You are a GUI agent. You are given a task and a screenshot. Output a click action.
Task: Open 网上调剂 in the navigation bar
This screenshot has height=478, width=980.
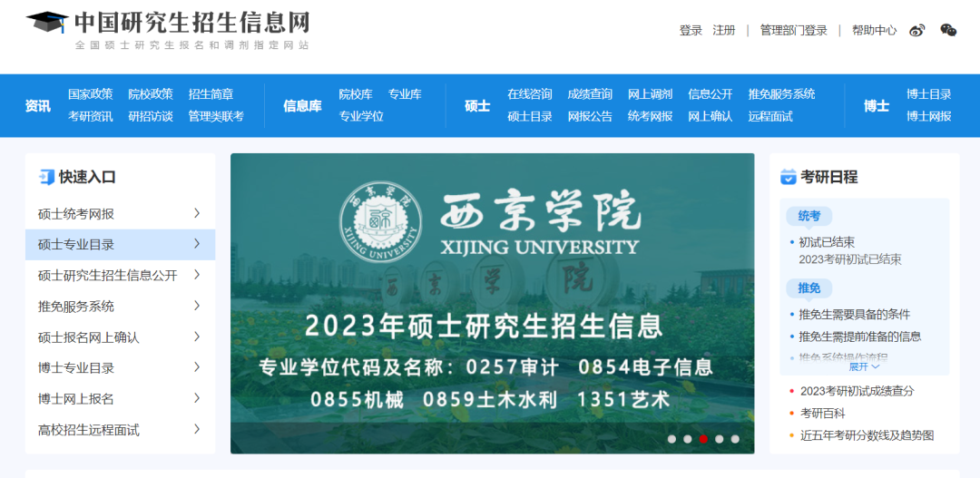[650, 94]
